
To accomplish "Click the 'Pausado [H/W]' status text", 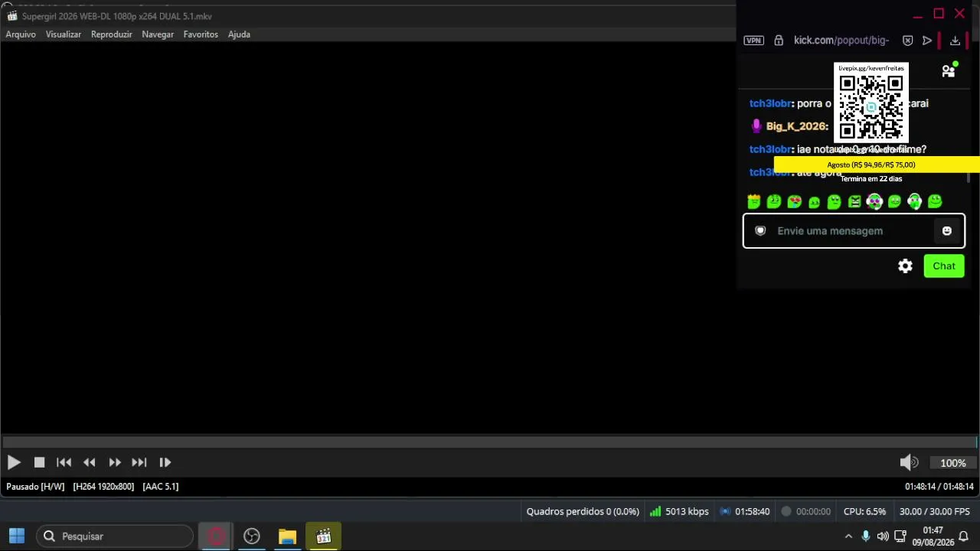I will click(x=35, y=487).
